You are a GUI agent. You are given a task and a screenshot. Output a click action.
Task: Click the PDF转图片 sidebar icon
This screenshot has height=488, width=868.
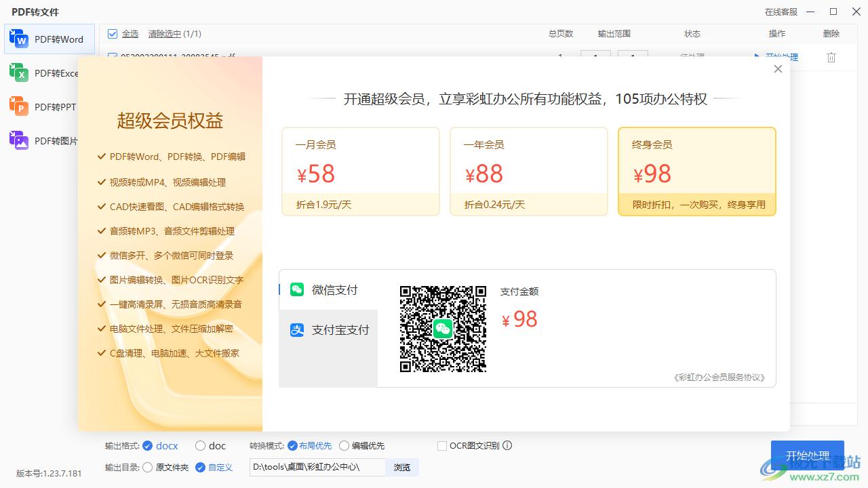[x=18, y=141]
